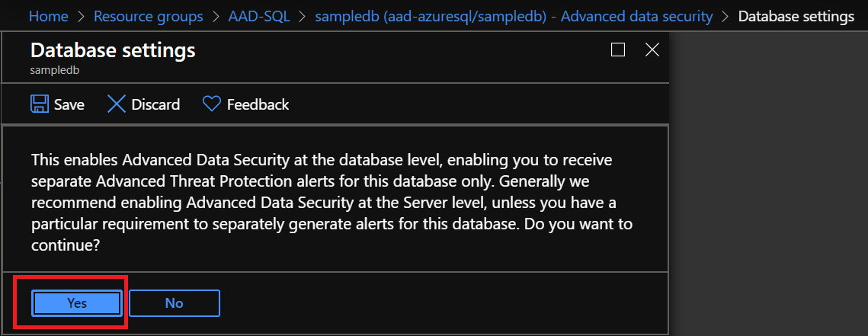The height and width of the screenshot is (336, 868).
Task: Select the Database settings breadcrumb item
Action: pyautogui.click(x=796, y=16)
